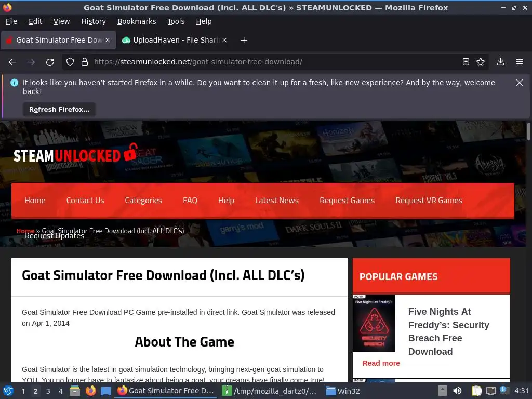This screenshot has height=399, width=532.
Task: Open the /tmp/mozilla_dartz0 taskbar window
Action: coord(269,391)
